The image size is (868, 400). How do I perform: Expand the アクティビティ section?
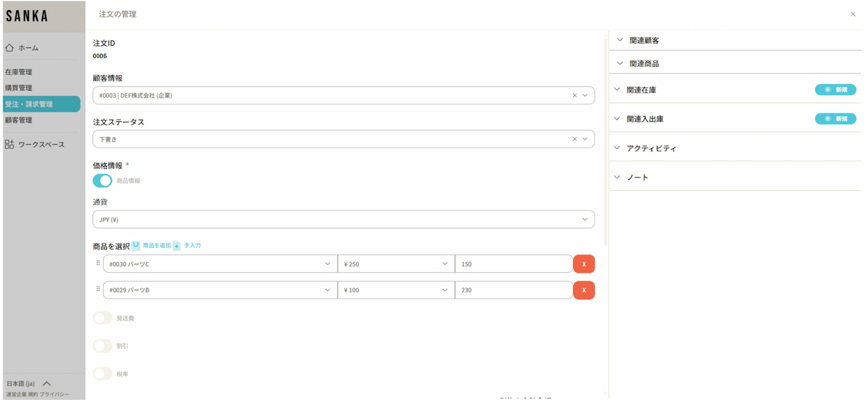(650, 149)
